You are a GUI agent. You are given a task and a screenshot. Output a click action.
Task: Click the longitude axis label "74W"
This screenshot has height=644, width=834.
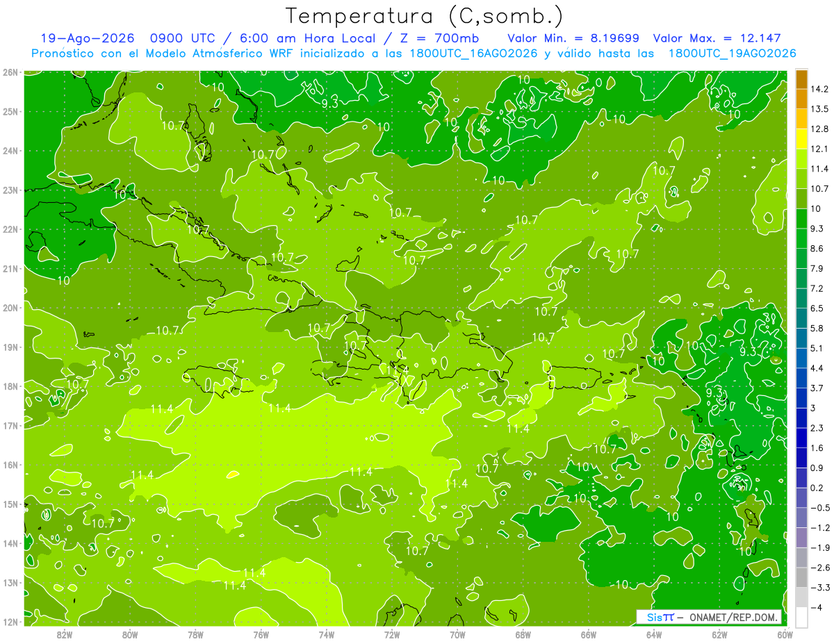click(x=326, y=635)
